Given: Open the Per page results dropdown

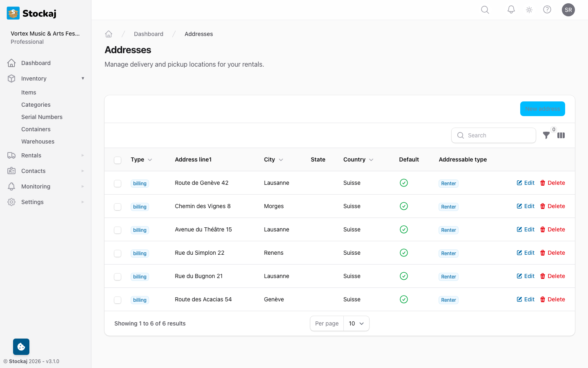Looking at the screenshot, I should click(356, 323).
